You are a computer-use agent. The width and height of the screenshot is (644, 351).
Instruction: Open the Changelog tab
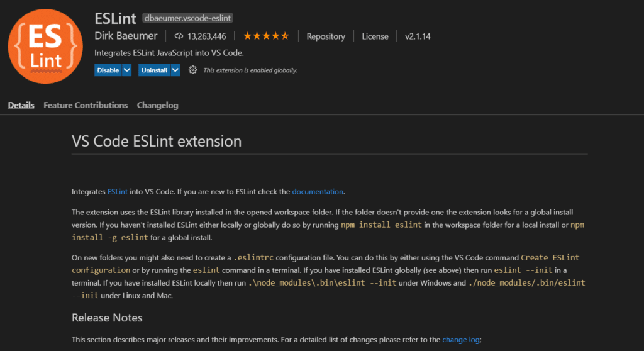pyautogui.click(x=158, y=105)
